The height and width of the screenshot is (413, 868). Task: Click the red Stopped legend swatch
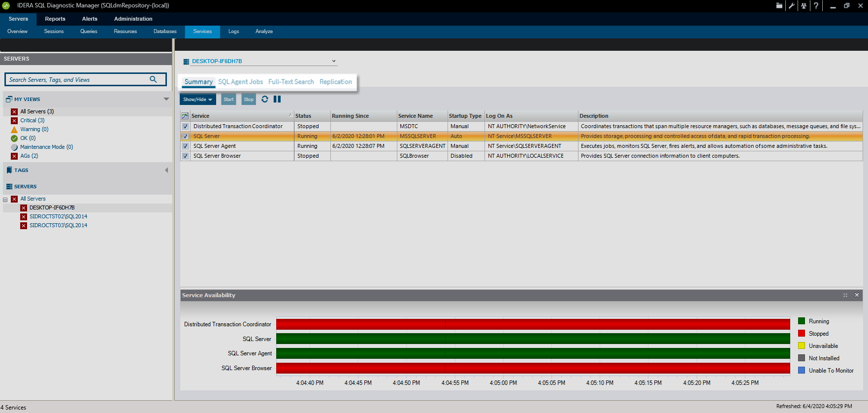tap(802, 333)
